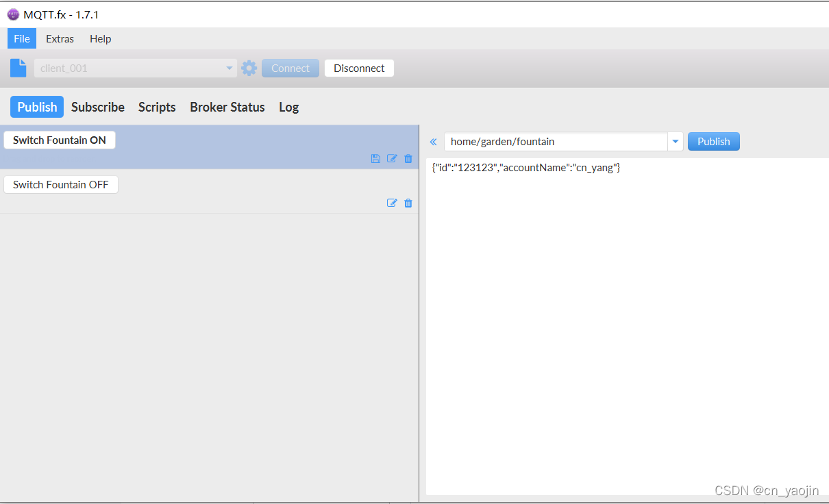Open the Extras menu
This screenshot has width=829, height=504.
click(x=60, y=39)
